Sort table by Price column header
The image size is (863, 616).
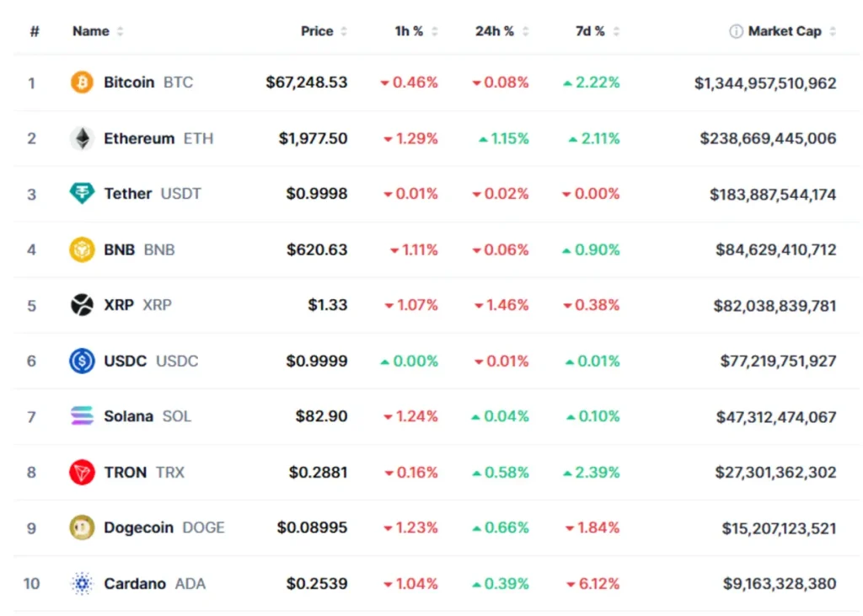[x=317, y=31]
